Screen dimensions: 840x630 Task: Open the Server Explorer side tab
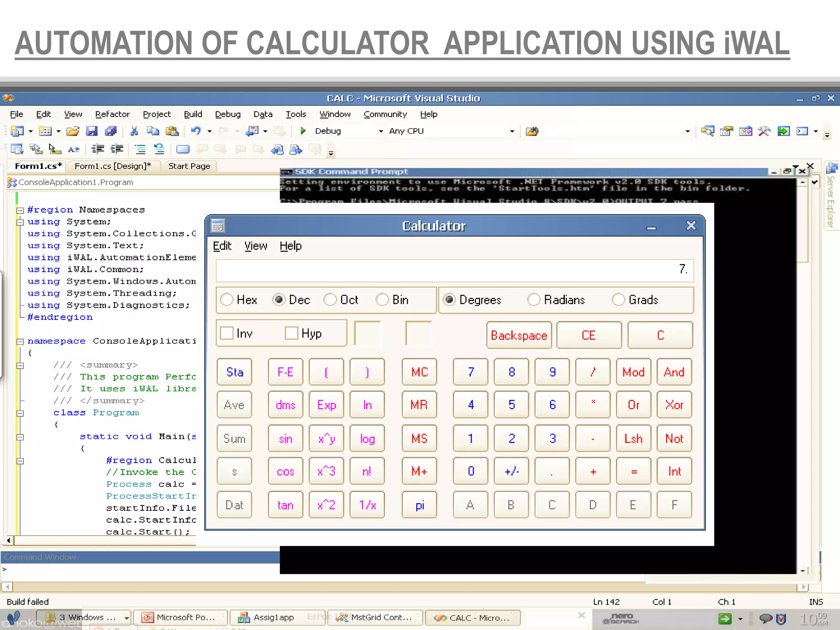831,196
